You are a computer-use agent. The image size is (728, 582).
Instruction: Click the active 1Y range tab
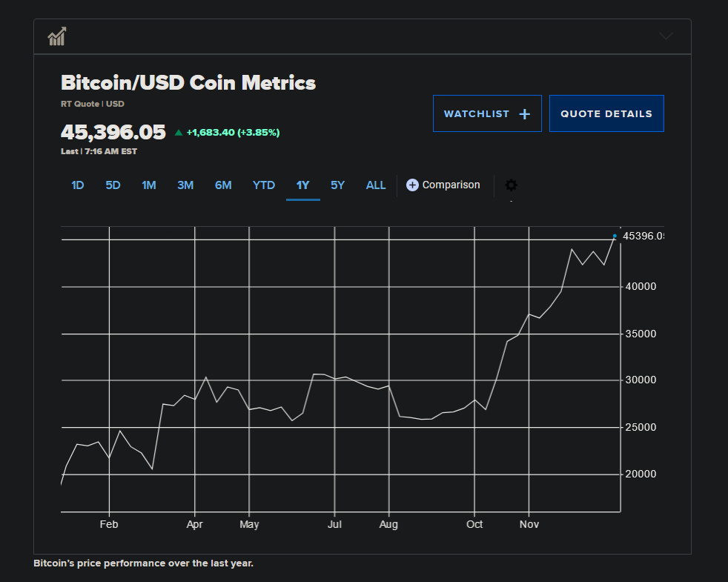302,185
